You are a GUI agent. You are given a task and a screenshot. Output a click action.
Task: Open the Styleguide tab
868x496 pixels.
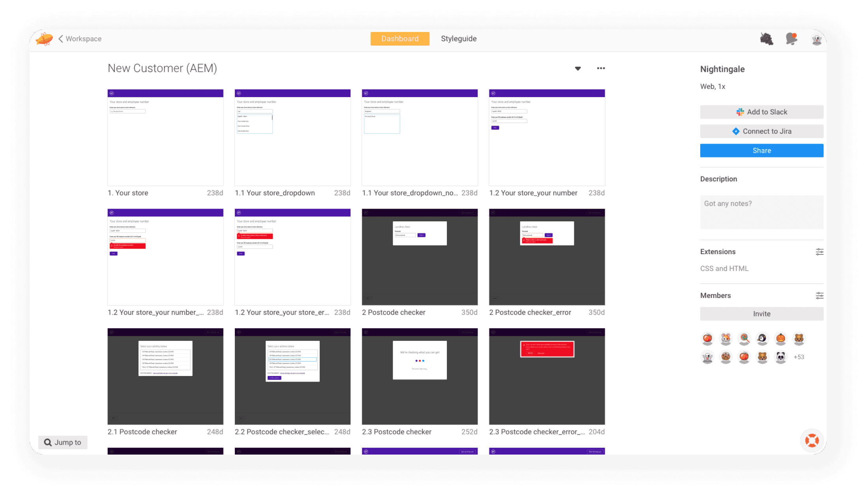458,39
